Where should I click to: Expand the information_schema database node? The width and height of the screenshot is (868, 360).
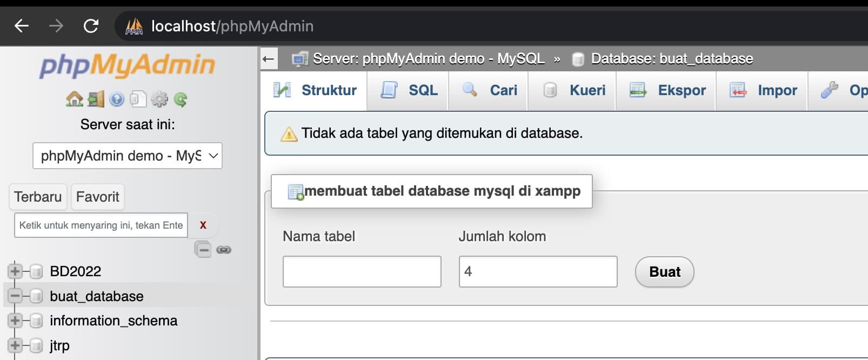point(15,321)
